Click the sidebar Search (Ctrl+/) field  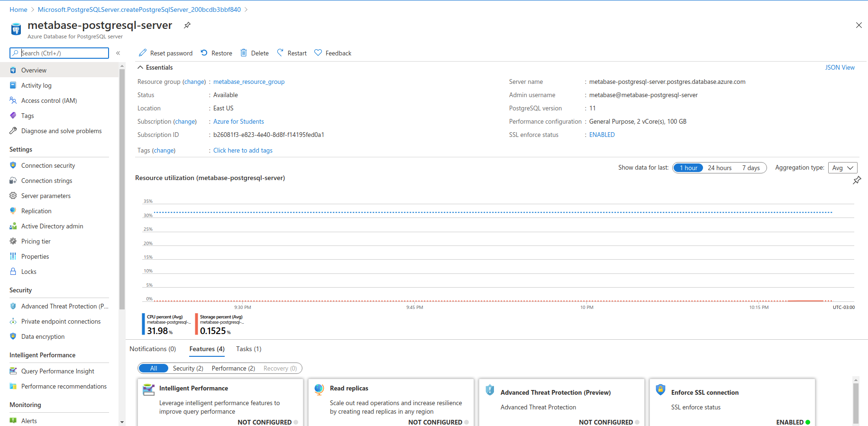[x=59, y=53]
